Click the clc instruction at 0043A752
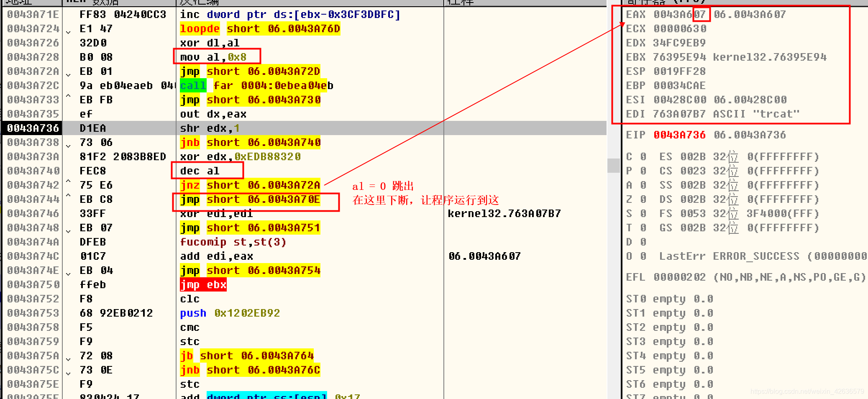The height and width of the screenshot is (399, 868). pos(189,299)
